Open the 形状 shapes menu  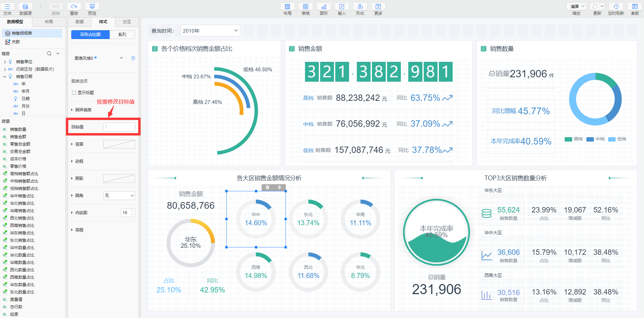pos(360,7)
